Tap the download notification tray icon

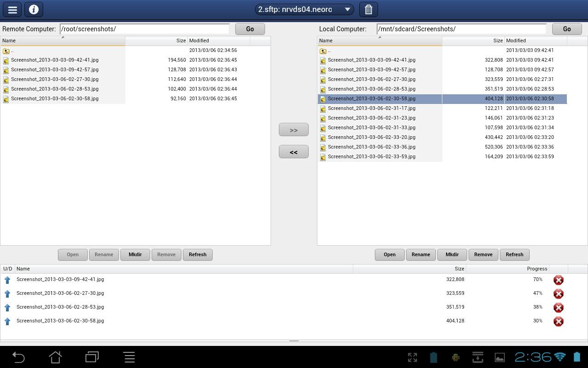click(478, 357)
